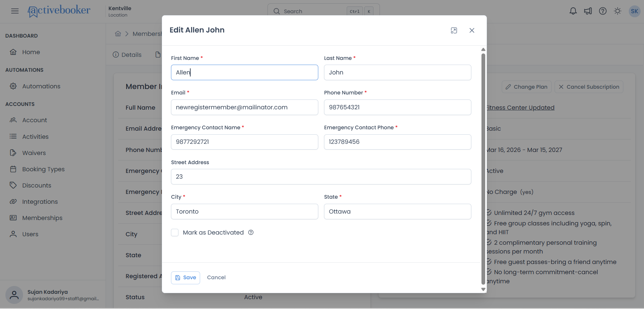Cancel editing the member
Image resolution: width=644 pixels, height=309 pixels.
[216, 278]
